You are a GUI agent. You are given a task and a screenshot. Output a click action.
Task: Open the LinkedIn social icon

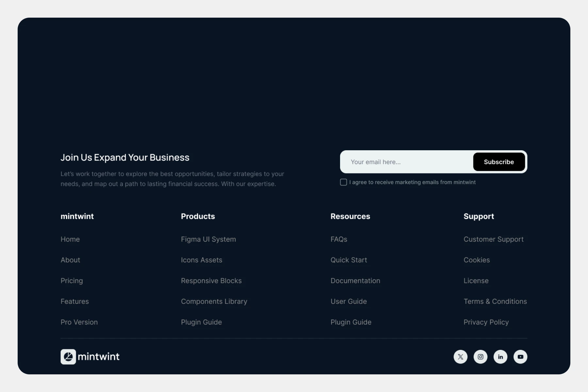(500, 357)
